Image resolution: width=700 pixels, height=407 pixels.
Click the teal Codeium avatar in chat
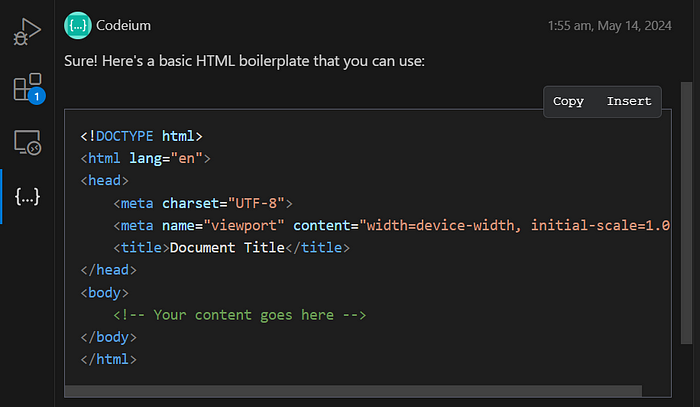point(78,25)
